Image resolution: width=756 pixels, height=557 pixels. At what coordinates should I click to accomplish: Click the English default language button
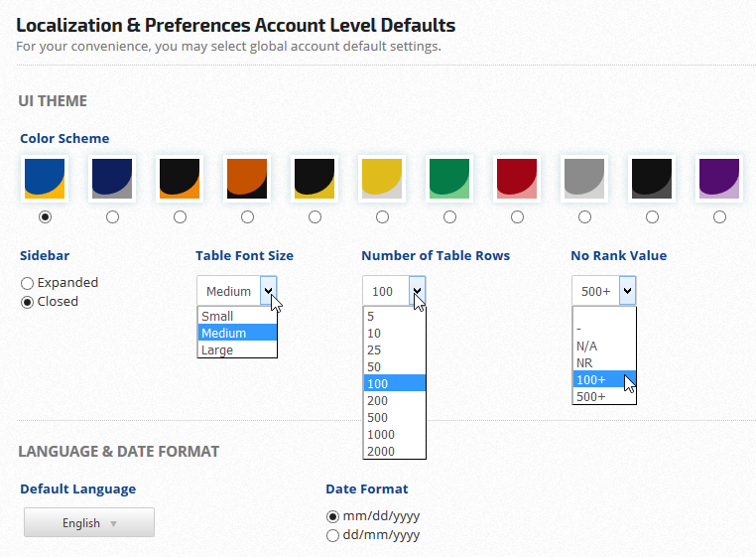[89, 523]
